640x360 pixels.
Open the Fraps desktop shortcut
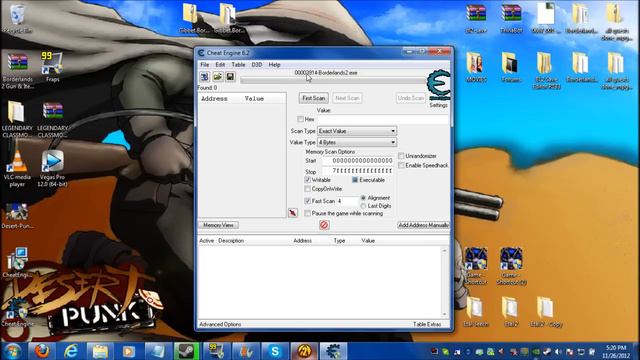point(52,67)
